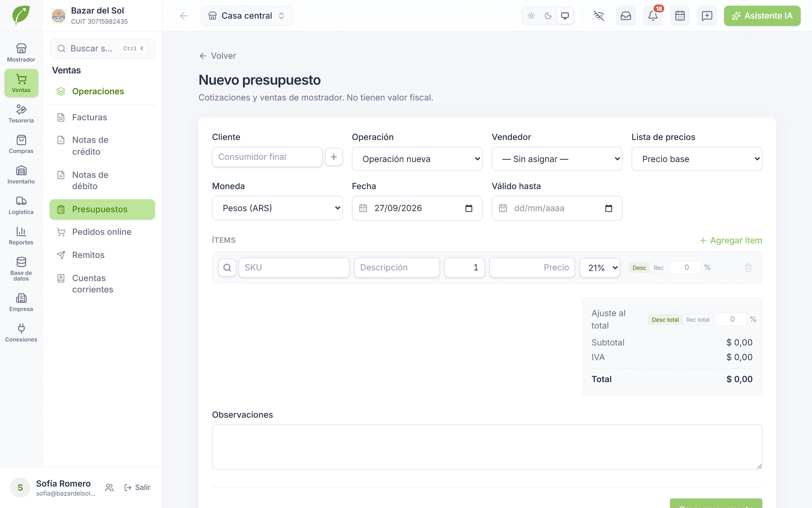Click the offline wifi status icon

click(x=599, y=16)
